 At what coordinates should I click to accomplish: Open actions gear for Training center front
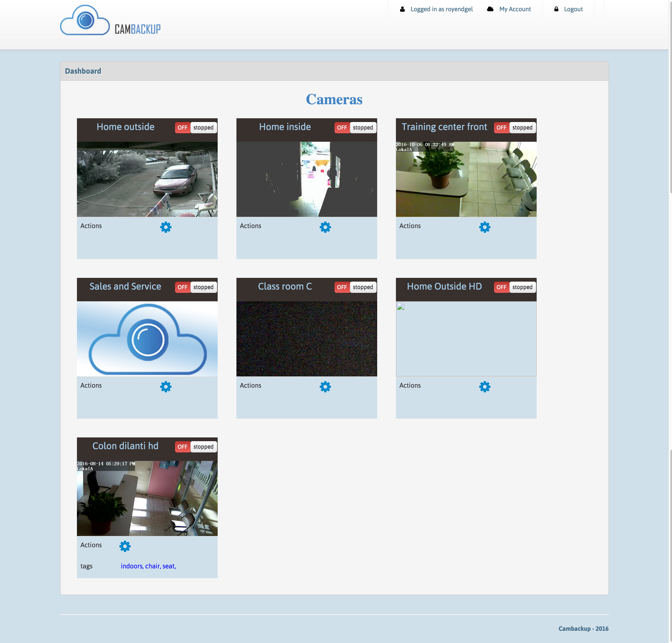click(x=485, y=227)
